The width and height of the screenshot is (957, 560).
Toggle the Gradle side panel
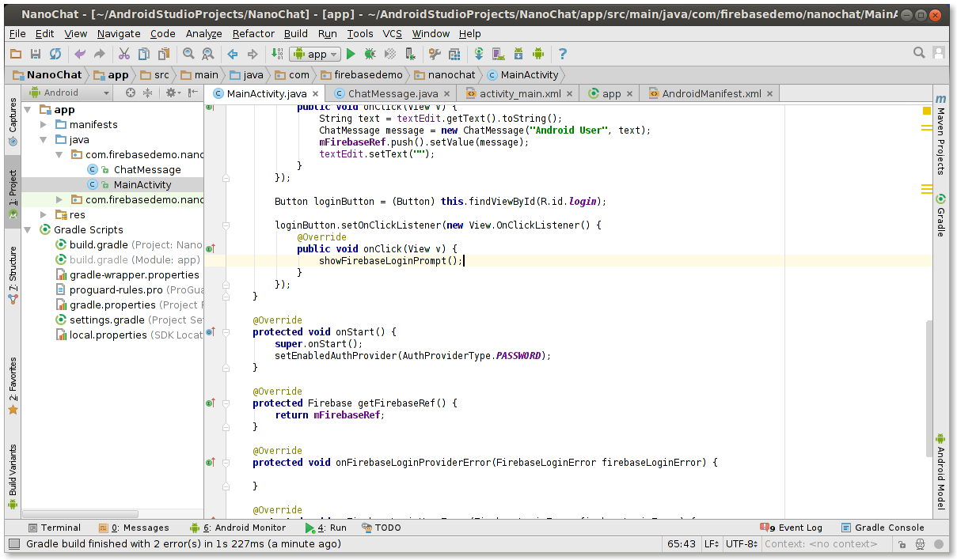[940, 215]
